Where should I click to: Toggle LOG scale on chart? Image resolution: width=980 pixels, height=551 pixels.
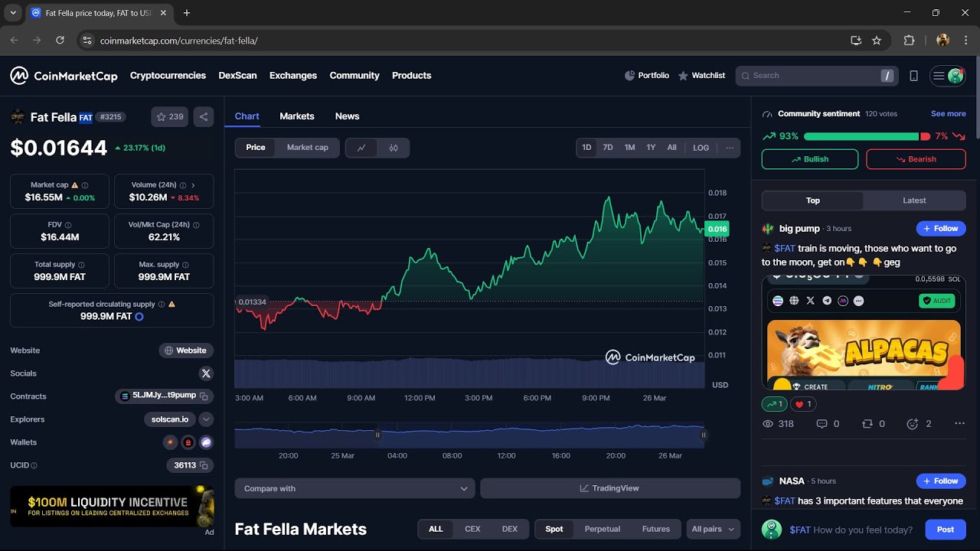tap(701, 148)
